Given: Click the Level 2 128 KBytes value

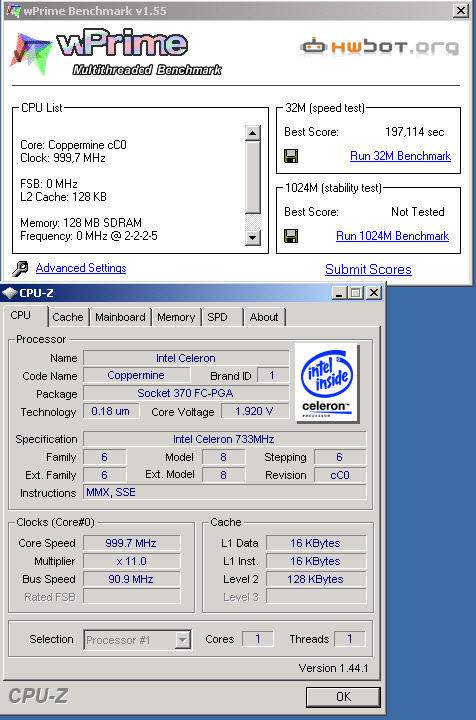Looking at the screenshot, I should point(316,579).
